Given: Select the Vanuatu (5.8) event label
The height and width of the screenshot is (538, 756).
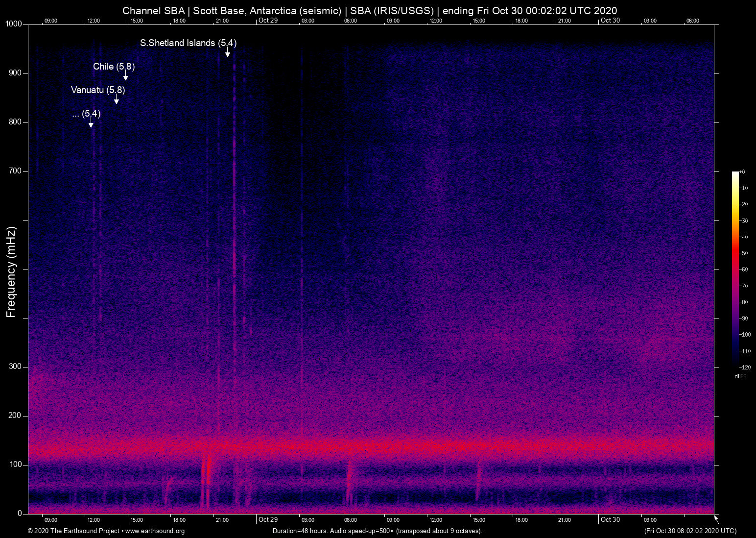Looking at the screenshot, I should coord(98,90).
